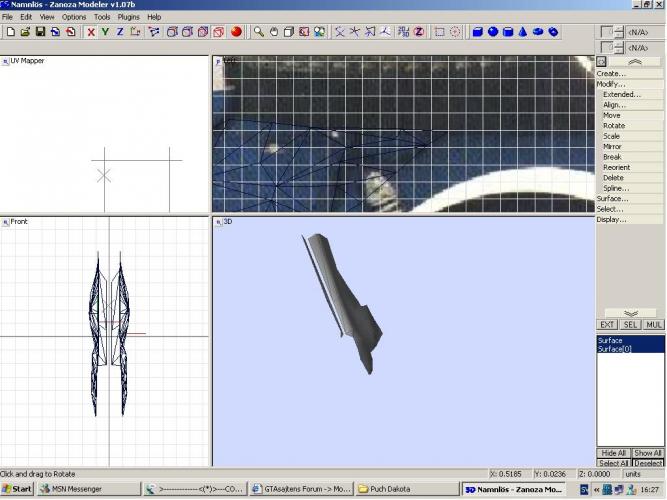Screen dimensions: 667x500
Task: Select the magnifier zoom tool
Action: [x=258, y=32]
